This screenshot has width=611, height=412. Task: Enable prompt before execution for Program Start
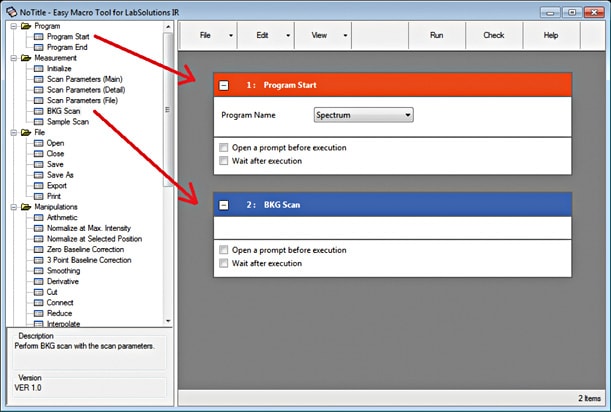pyautogui.click(x=223, y=147)
